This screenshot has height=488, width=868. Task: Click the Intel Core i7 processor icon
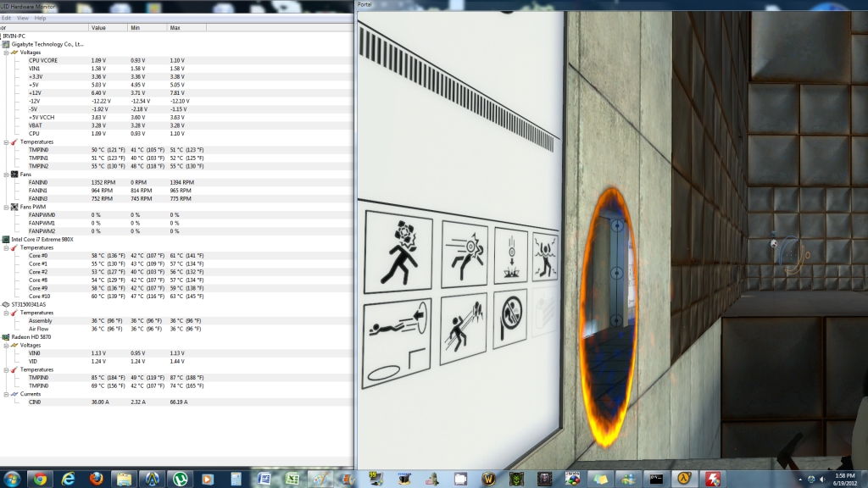pyautogui.click(x=6, y=240)
